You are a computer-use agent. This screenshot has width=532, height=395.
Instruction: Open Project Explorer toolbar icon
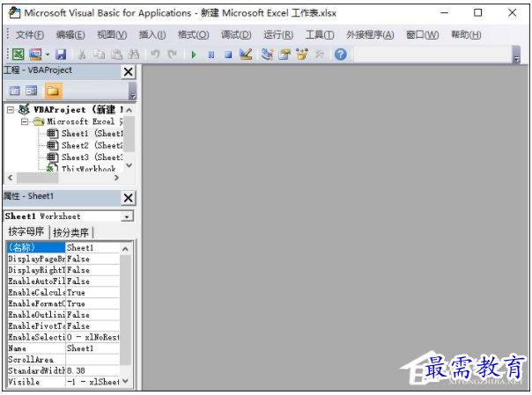[x=268, y=55]
